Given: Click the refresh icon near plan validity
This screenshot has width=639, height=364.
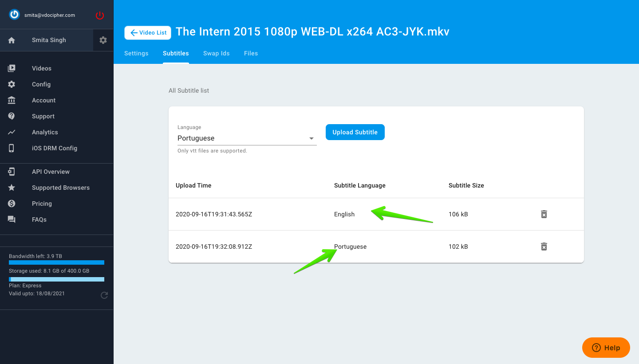Looking at the screenshot, I should 104,295.
